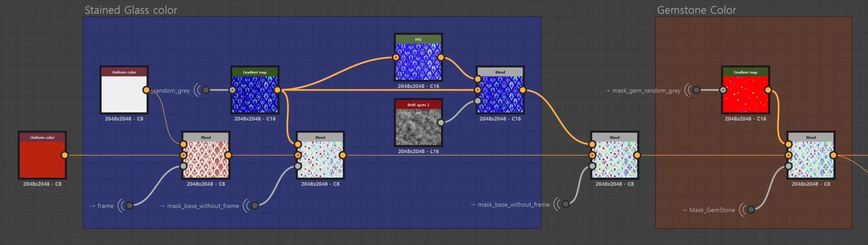The height and width of the screenshot is (245, 868).
Task: Click the blue Blend node output connector
Action: pyautogui.click(x=522, y=90)
